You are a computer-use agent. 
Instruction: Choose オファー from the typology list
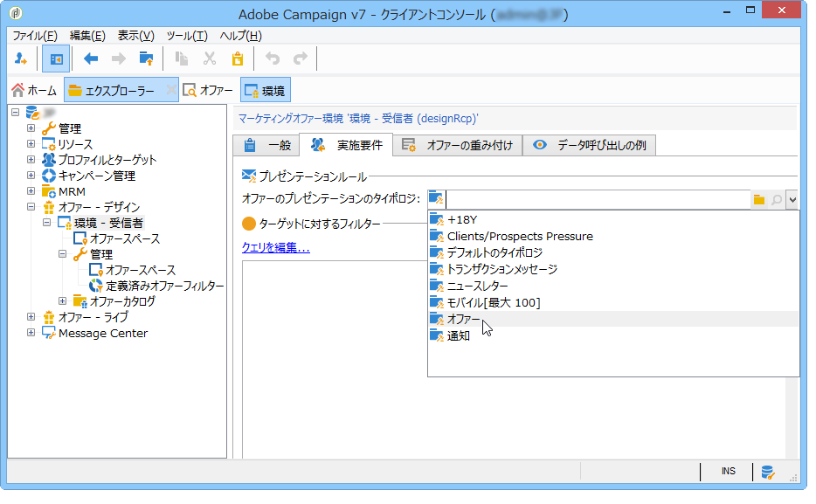click(x=613, y=319)
